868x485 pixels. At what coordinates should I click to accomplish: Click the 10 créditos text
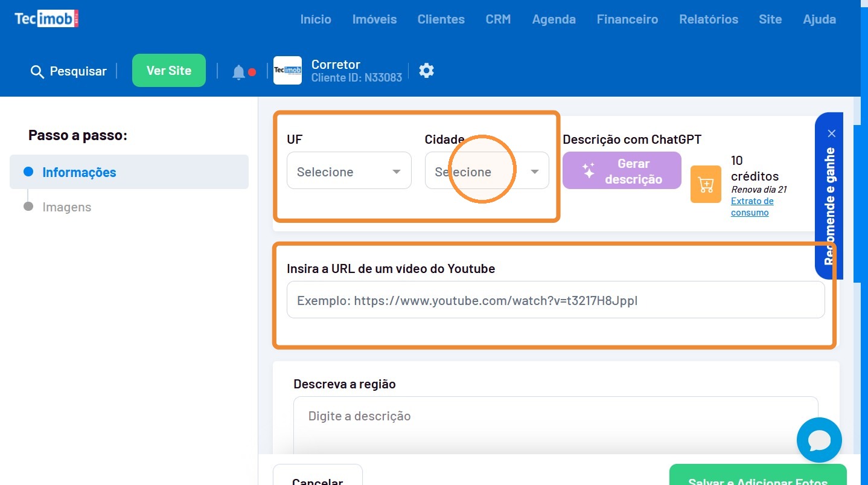pos(755,169)
